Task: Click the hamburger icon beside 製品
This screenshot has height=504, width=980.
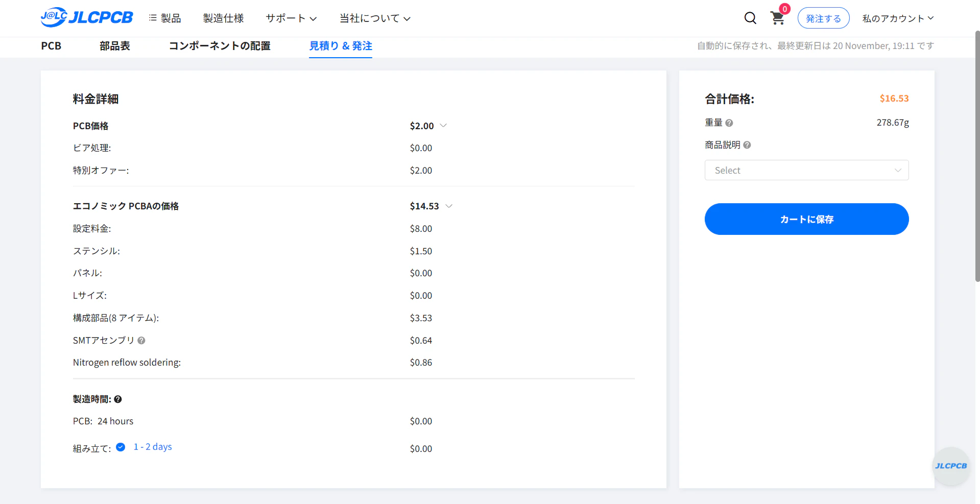Action: click(x=153, y=18)
